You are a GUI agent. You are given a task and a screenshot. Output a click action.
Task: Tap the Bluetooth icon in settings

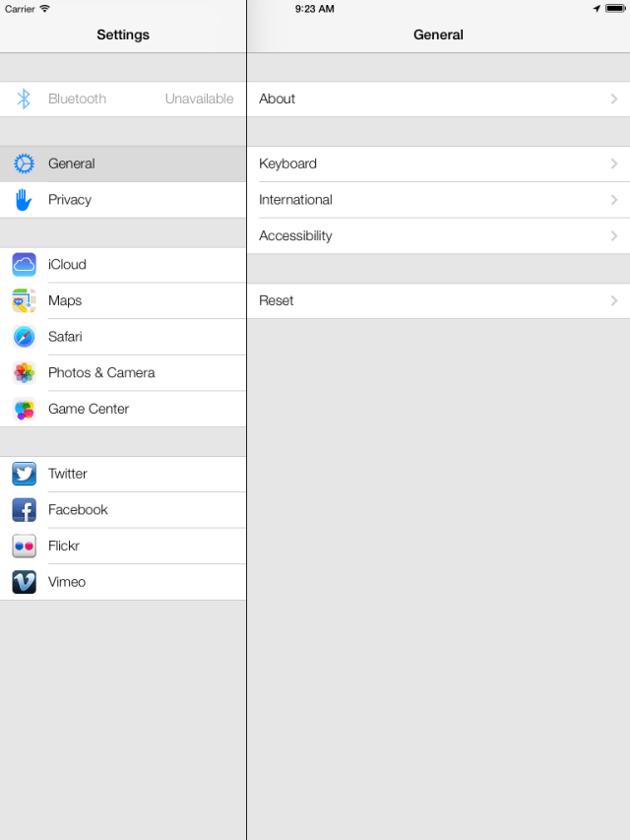coord(24,99)
